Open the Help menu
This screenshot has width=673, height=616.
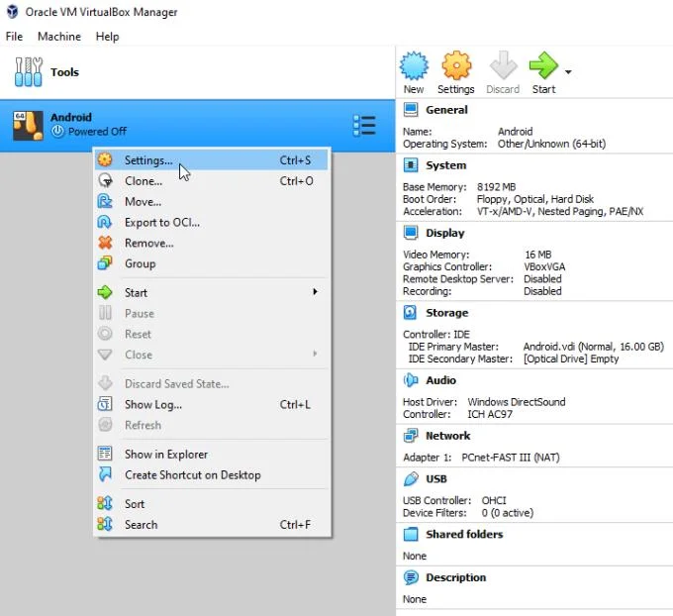click(107, 37)
